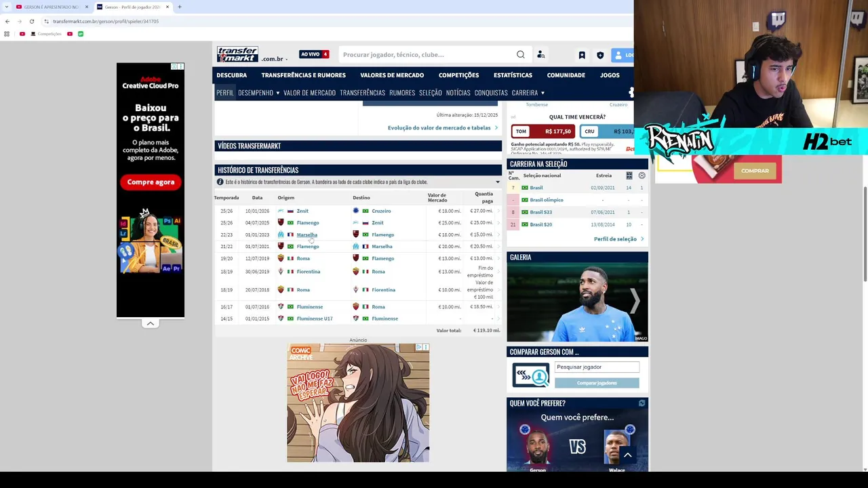Expand transfer detail arrow for 01/07/2016 row
The image size is (868, 488).
[498, 307]
